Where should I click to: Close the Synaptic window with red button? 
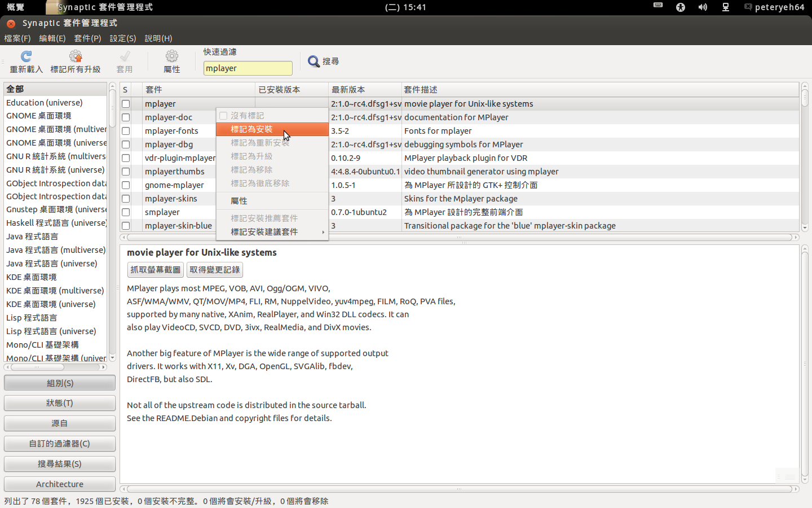coord(11,23)
